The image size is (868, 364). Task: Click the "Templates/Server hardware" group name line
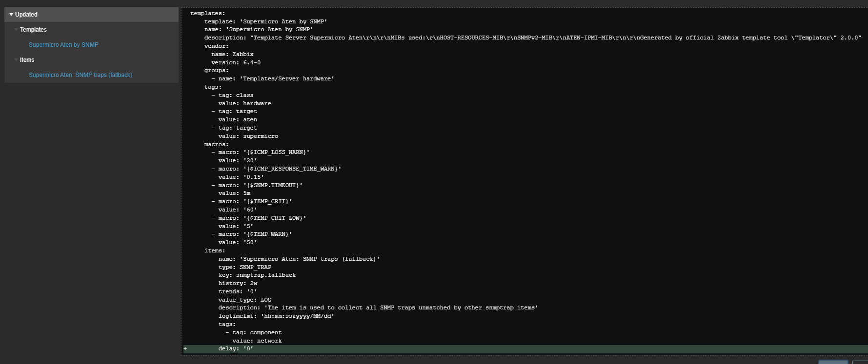273,78
